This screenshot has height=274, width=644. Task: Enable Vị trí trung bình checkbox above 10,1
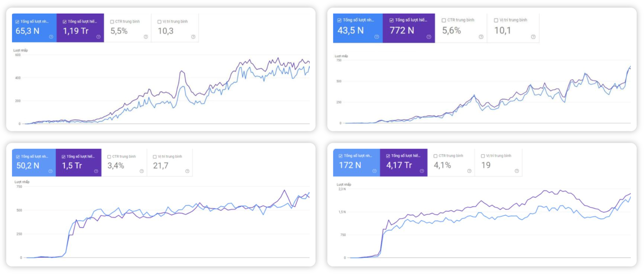496,20
